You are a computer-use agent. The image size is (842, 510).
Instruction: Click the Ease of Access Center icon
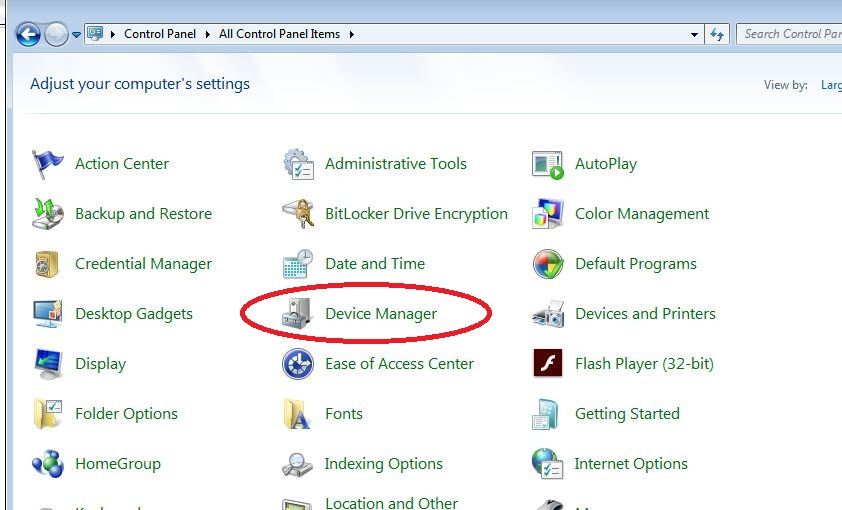[298, 364]
